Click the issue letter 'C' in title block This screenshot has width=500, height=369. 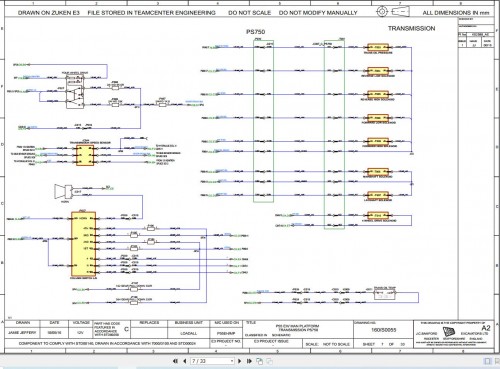pyautogui.click(x=126, y=329)
